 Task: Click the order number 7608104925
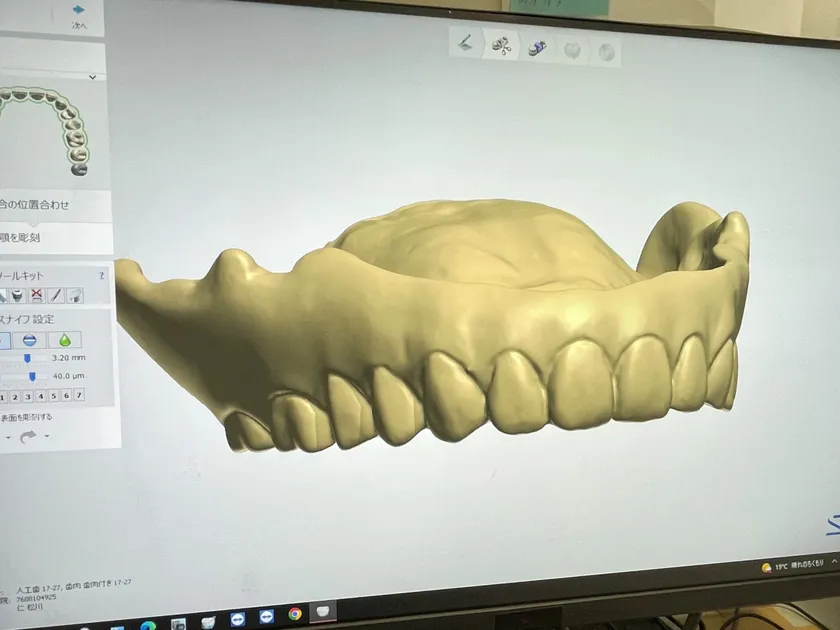(x=36, y=597)
